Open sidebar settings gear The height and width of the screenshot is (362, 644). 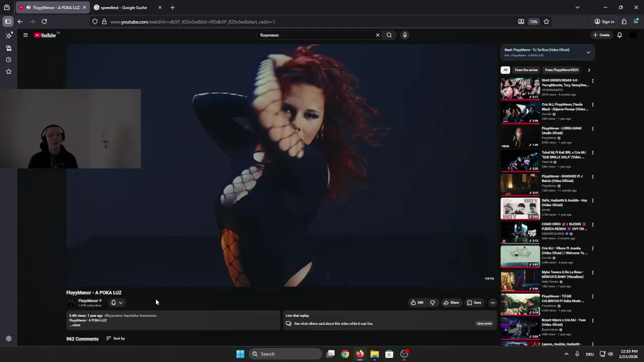click(x=9, y=339)
